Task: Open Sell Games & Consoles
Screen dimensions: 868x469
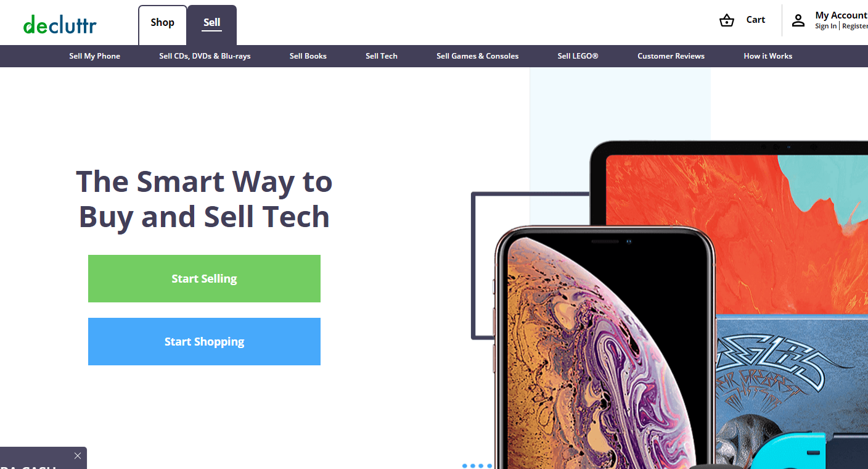Action: click(x=478, y=56)
